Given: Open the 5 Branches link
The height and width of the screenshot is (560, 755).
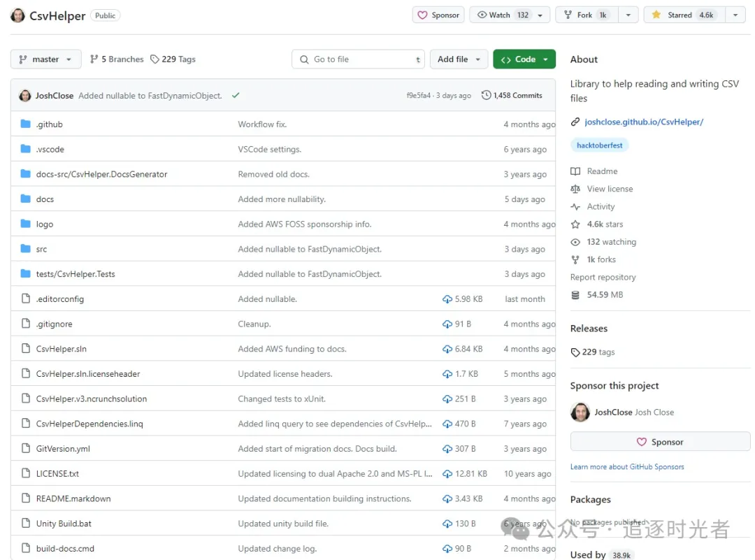Looking at the screenshot, I should tap(117, 59).
